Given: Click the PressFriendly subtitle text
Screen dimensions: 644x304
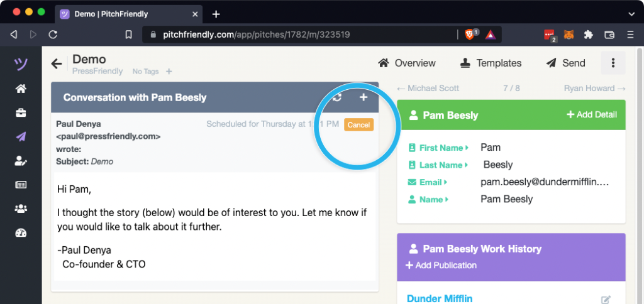Looking at the screenshot, I should pyautogui.click(x=97, y=71).
